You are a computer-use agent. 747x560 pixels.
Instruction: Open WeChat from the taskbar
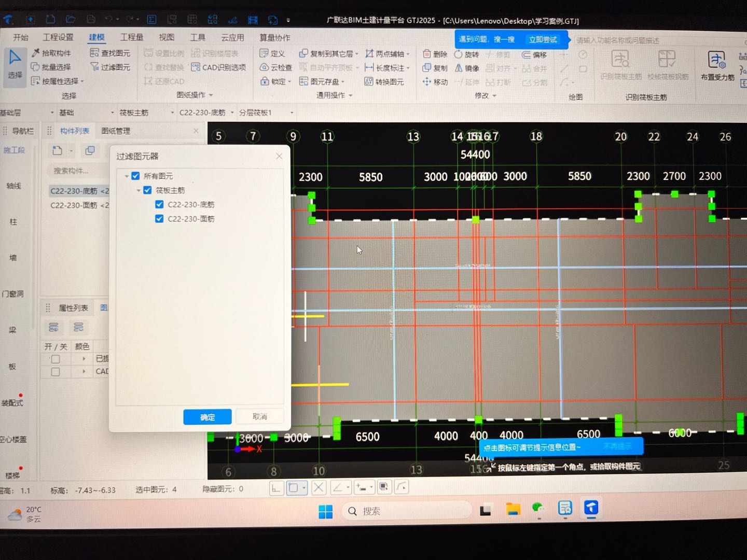click(x=538, y=509)
